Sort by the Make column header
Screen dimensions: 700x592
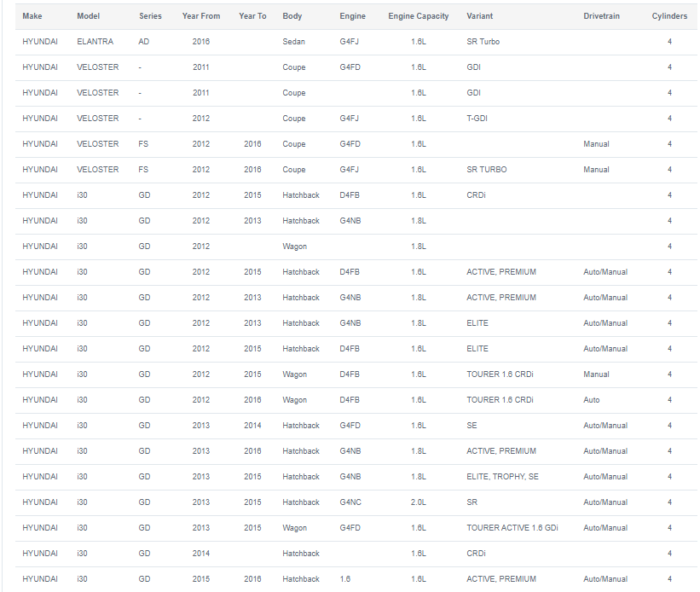coord(32,16)
